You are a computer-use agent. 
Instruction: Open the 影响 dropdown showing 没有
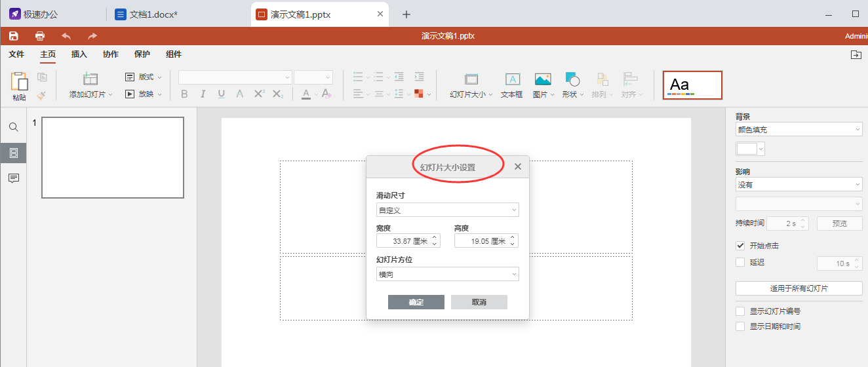pyautogui.click(x=799, y=185)
